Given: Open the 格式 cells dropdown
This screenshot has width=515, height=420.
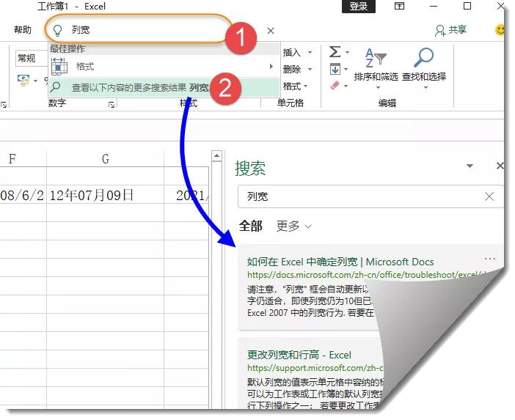Looking at the screenshot, I should pyautogui.click(x=295, y=86).
